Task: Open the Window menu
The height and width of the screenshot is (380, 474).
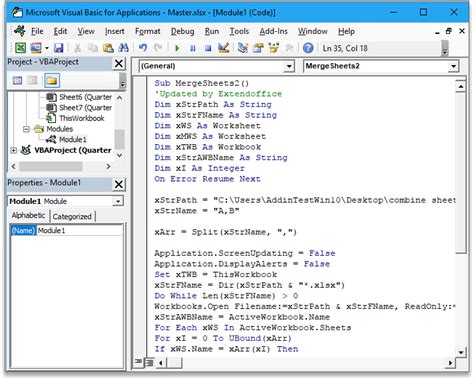Action: point(313,31)
